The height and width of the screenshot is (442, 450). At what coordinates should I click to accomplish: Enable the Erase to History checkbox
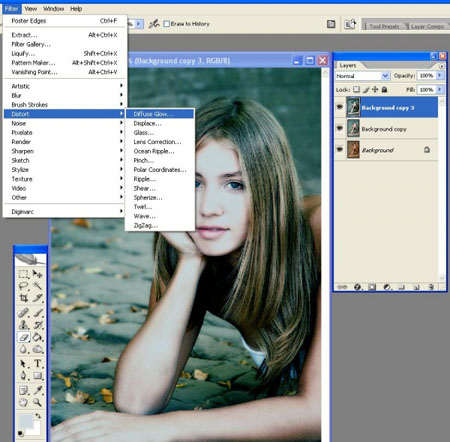tap(167, 24)
